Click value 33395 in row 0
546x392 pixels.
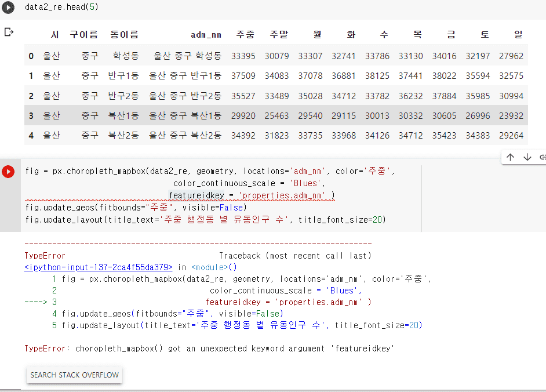click(x=243, y=56)
